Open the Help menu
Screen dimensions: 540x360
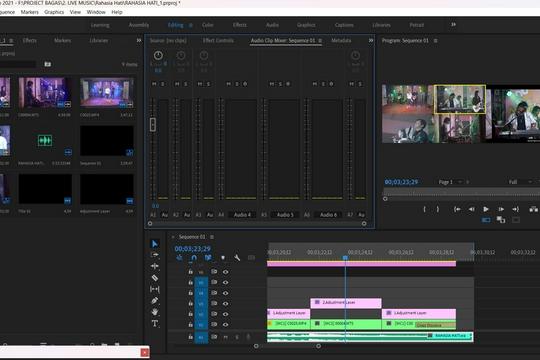(117, 12)
